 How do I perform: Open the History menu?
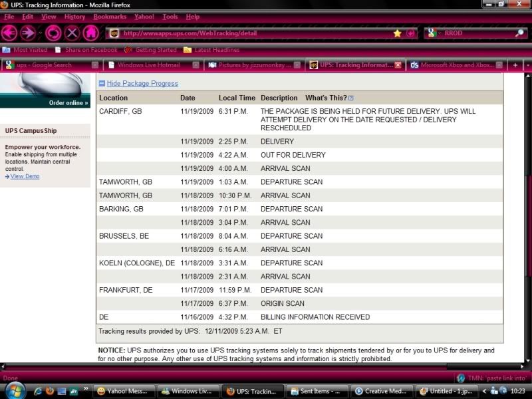(74, 16)
